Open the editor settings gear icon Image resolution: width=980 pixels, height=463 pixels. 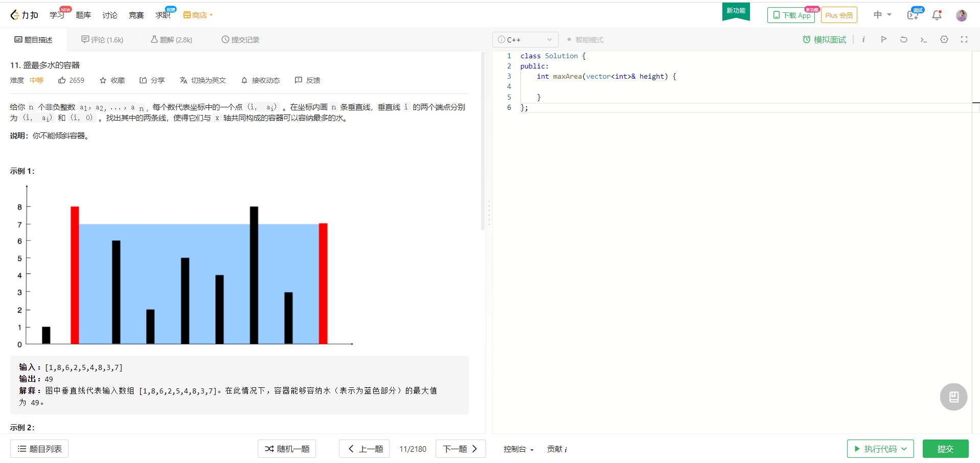(944, 39)
